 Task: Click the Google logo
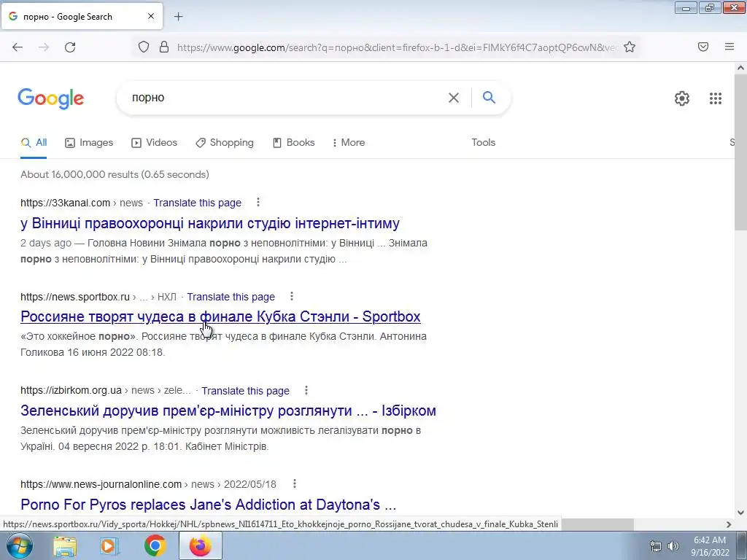click(x=51, y=98)
